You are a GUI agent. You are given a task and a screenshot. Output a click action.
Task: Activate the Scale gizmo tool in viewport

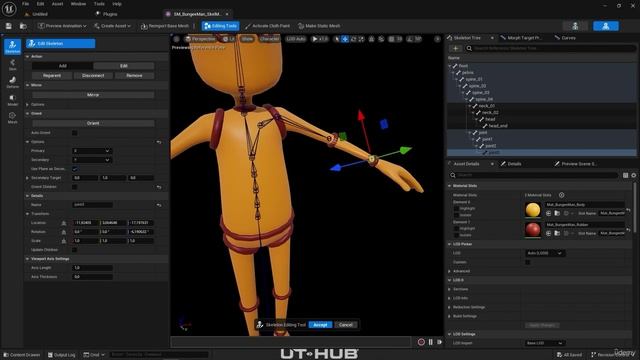coord(361,39)
